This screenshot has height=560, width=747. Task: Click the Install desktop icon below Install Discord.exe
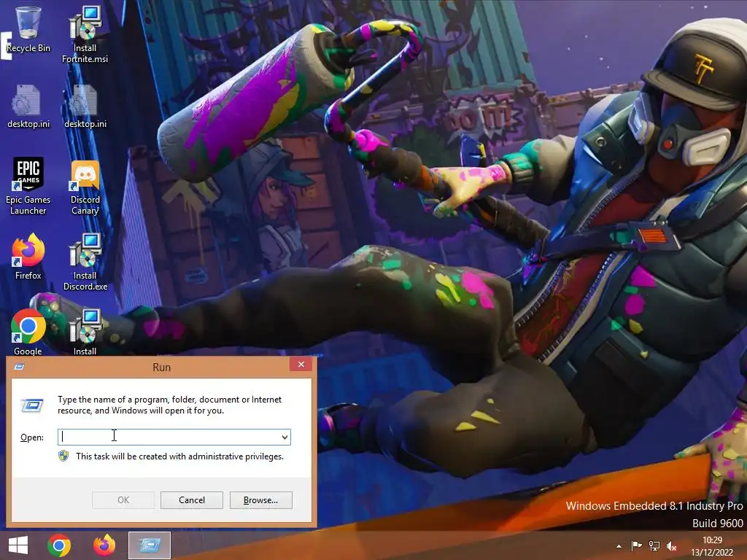tap(85, 332)
